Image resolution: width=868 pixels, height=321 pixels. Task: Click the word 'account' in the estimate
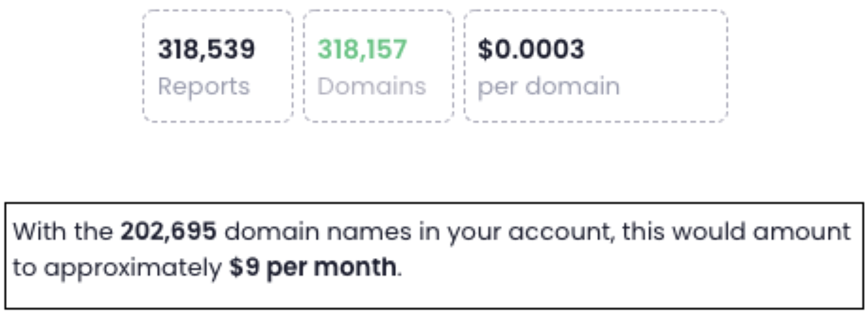(560, 232)
